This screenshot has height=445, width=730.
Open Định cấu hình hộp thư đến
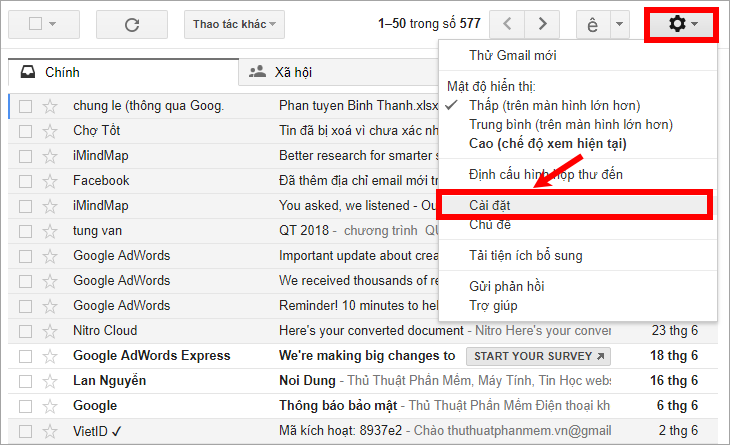(x=546, y=175)
